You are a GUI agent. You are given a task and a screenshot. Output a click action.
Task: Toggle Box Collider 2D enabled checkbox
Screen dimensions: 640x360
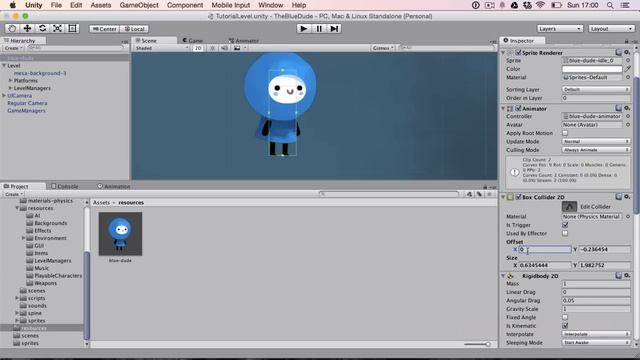pyautogui.click(x=518, y=197)
